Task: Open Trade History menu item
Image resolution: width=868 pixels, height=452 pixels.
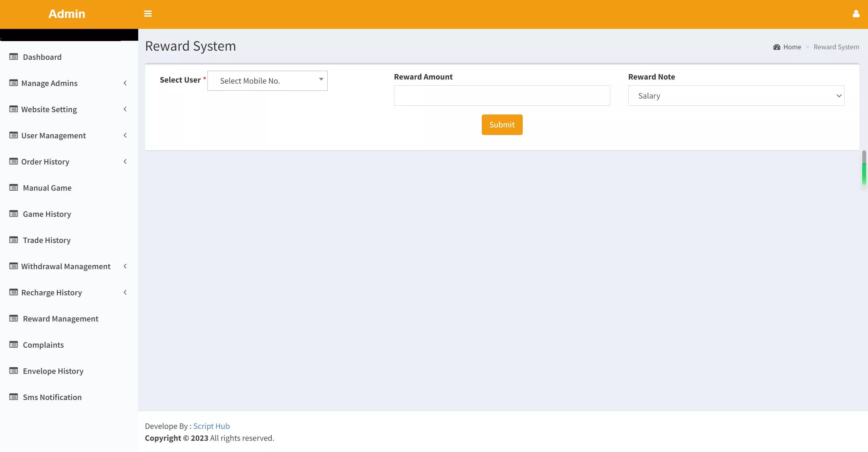Action: [x=47, y=240]
